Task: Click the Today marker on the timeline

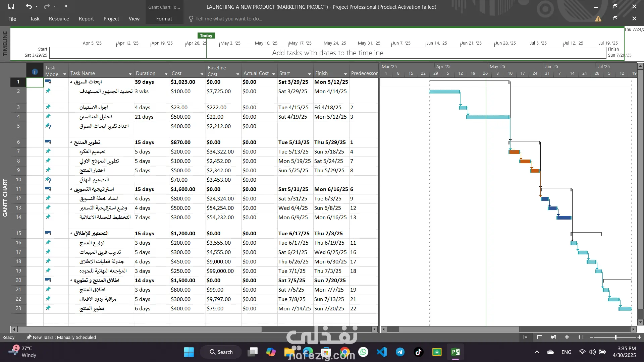Action: click(x=206, y=36)
